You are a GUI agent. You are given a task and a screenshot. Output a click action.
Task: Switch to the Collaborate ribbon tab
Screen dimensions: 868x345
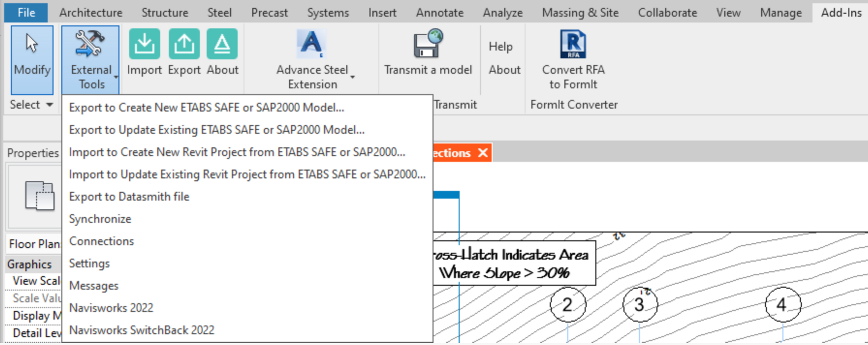[x=667, y=13]
